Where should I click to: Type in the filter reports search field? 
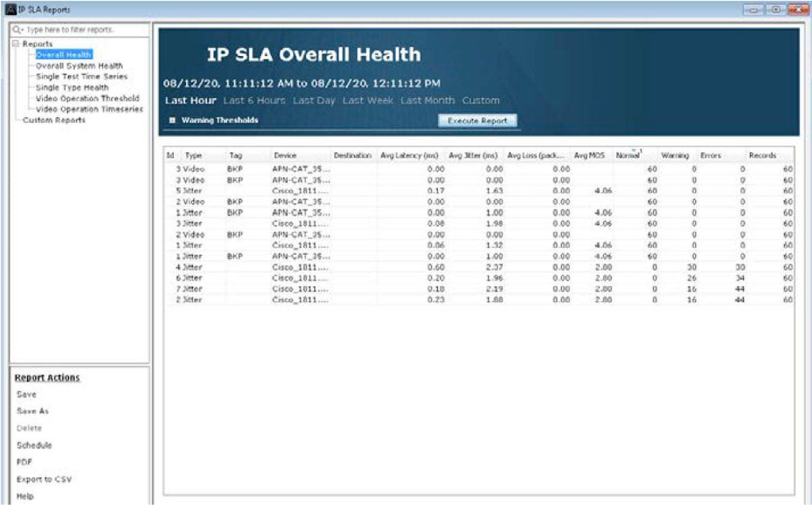click(x=81, y=30)
